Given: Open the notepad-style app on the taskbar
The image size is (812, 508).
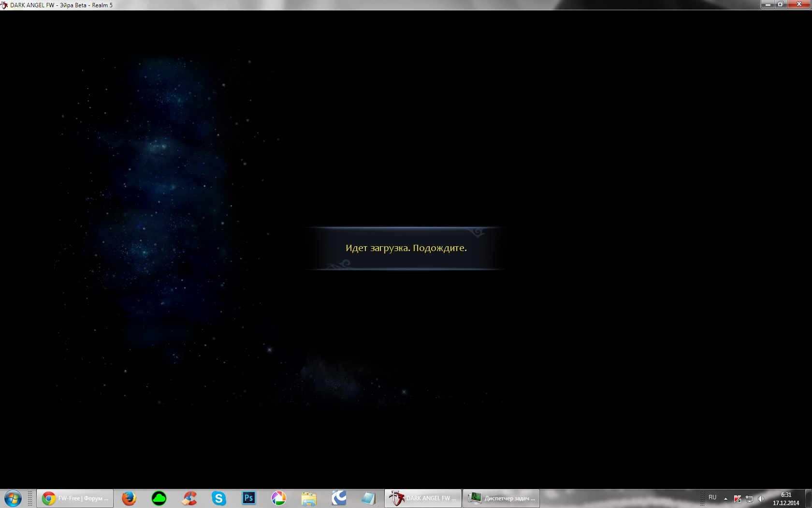Looking at the screenshot, I should pos(369,498).
